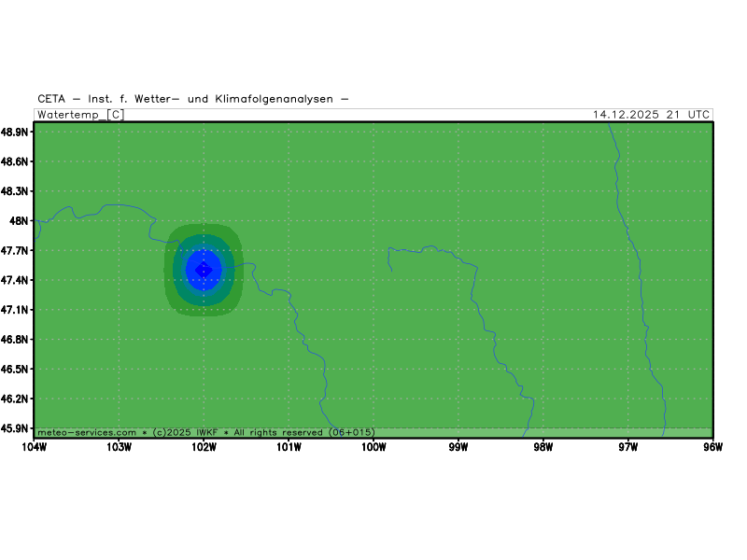747x560 pixels.
Task: Select the 48.9N latitude label
Action: 16,132
